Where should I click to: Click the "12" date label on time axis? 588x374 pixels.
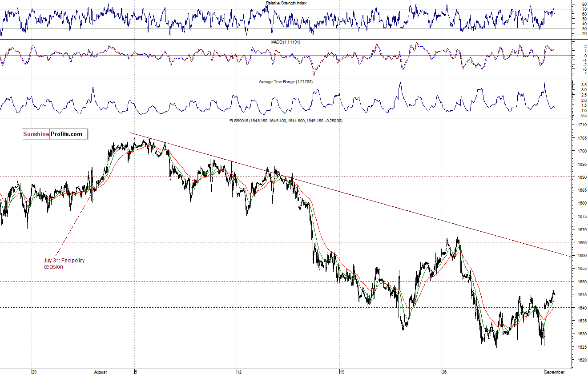click(x=239, y=371)
